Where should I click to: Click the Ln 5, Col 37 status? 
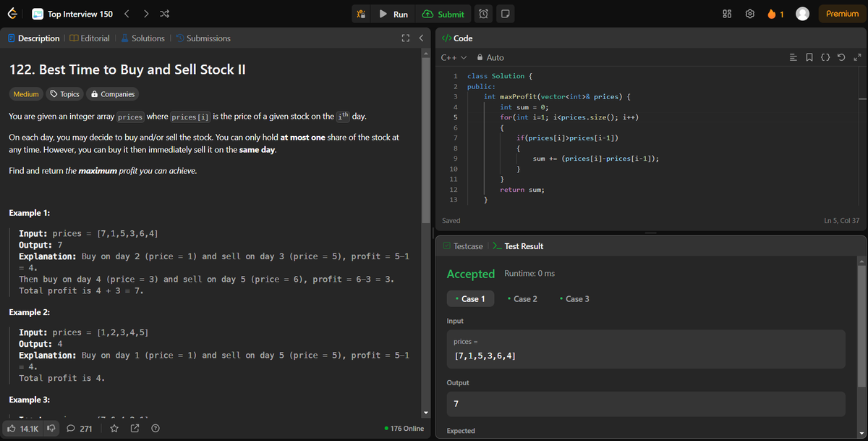click(842, 220)
